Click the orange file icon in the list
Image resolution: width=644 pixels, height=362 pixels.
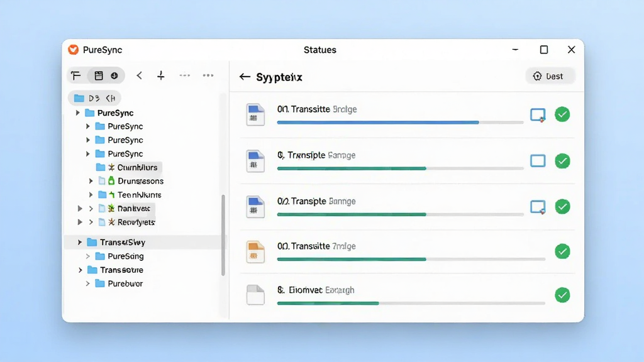coord(255,251)
